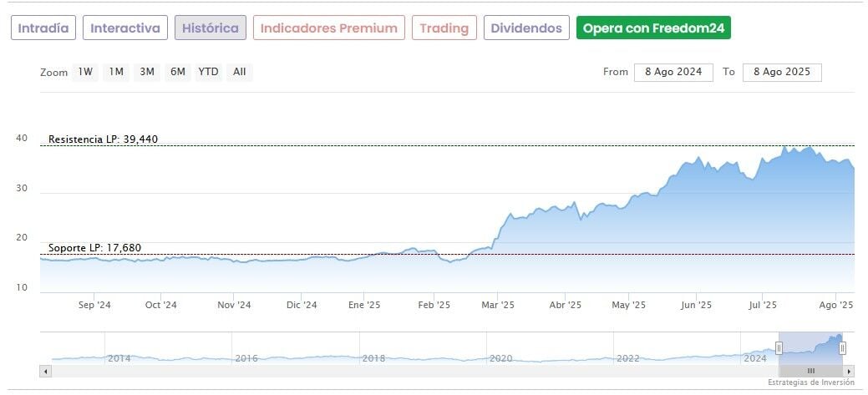Click the scrollbar right arrow
The width and height of the screenshot is (868, 395).
coord(849,370)
